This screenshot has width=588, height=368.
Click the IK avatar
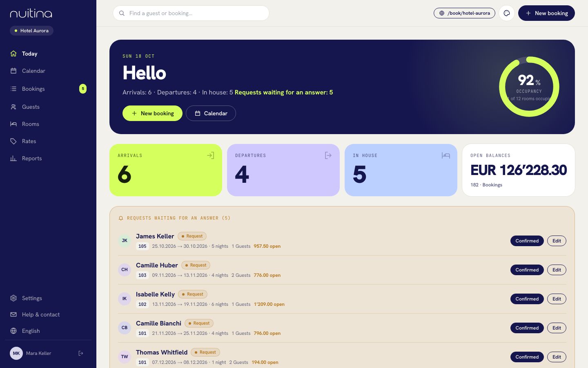click(125, 299)
